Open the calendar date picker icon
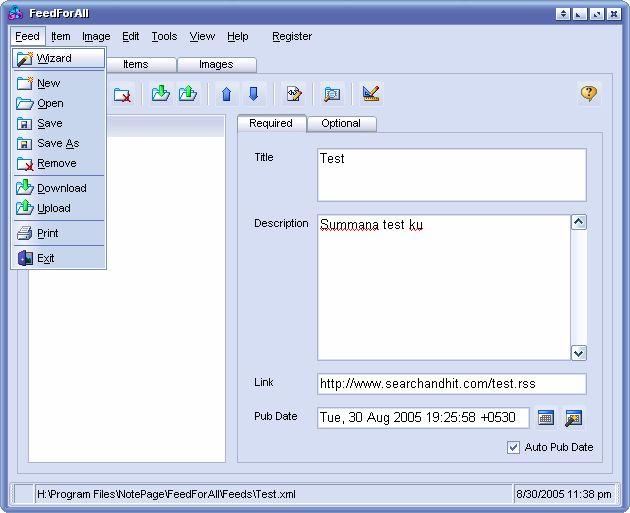This screenshot has height=513, width=630. click(546, 418)
